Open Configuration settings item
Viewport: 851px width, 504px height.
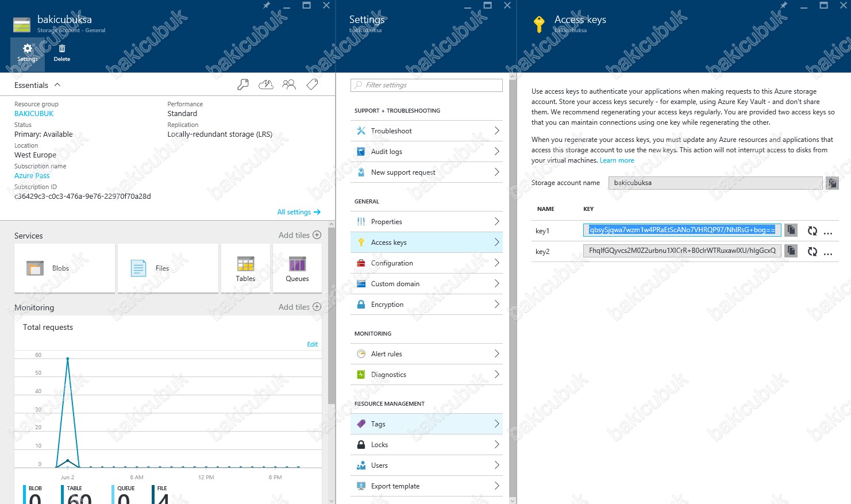tap(426, 263)
